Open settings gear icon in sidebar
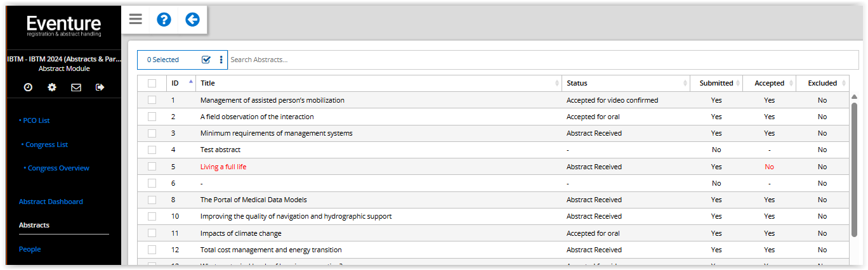Image resolution: width=868 pixels, height=270 pixels. point(52,87)
